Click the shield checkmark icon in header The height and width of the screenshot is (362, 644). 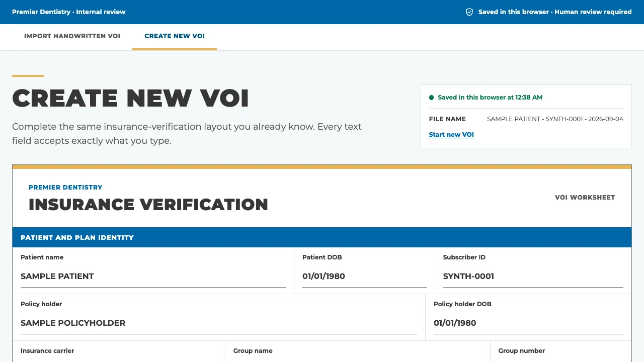[469, 12]
